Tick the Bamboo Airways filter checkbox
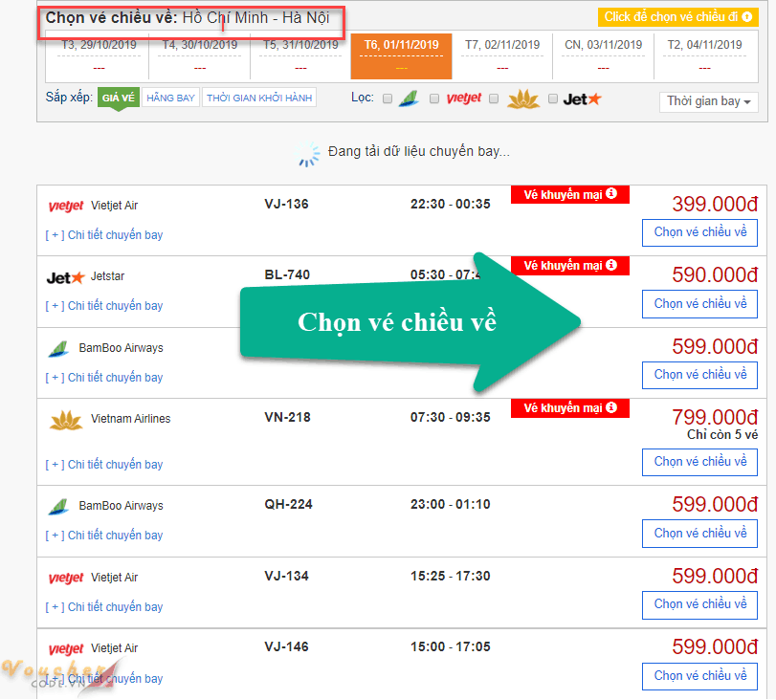Viewport: 776px width, 700px height. (x=388, y=98)
